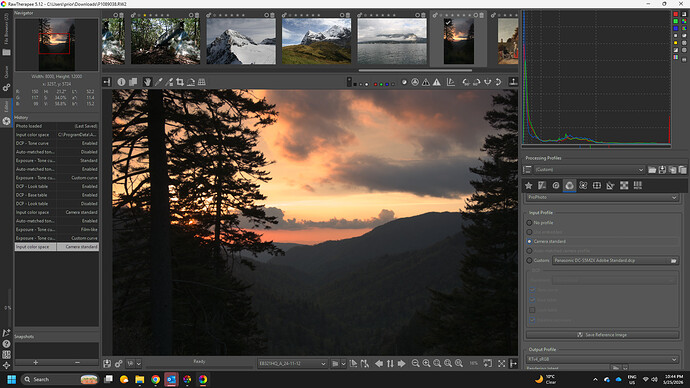690x388 pixels.
Task: Synchronize file browser with editor icon
Action: click(390, 363)
